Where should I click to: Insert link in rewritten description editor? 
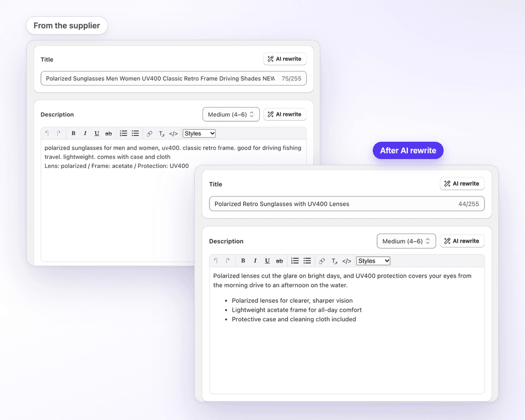pyautogui.click(x=322, y=260)
